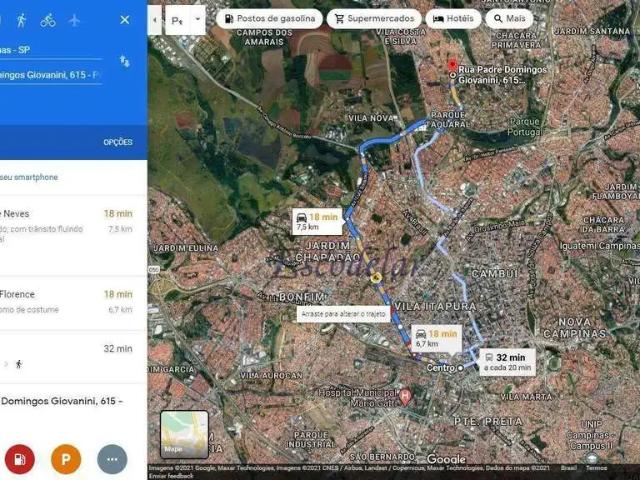The width and height of the screenshot is (640, 480).
Task: Click the Postos de gasolina chip
Action: pyautogui.click(x=269, y=19)
